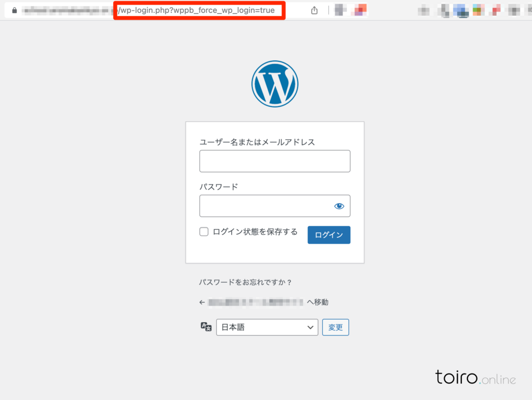Focus the password input field
The image size is (532, 400).
click(275, 206)
